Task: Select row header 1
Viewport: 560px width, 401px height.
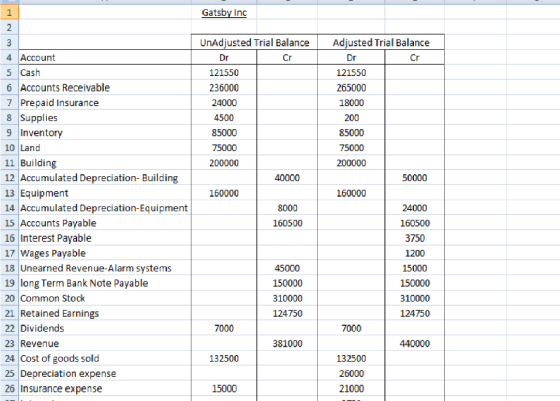Action: click(x=9, y=12)
